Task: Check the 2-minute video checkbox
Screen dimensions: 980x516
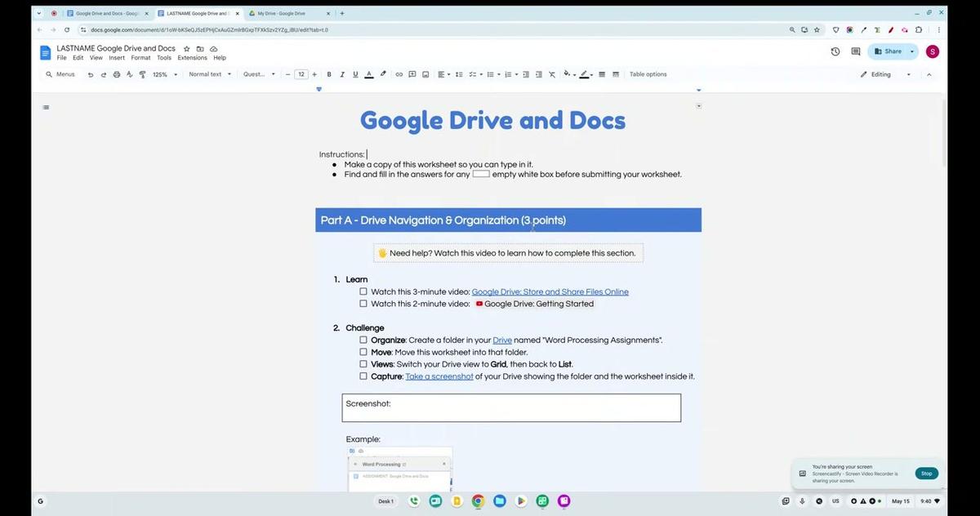Action: [363, 304]
